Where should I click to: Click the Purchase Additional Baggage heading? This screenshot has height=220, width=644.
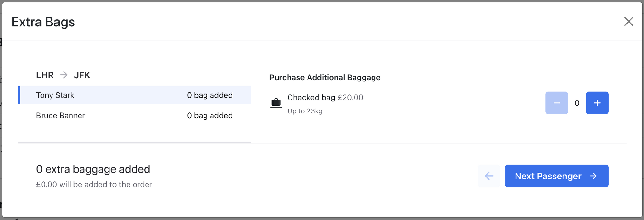point(325,77)
